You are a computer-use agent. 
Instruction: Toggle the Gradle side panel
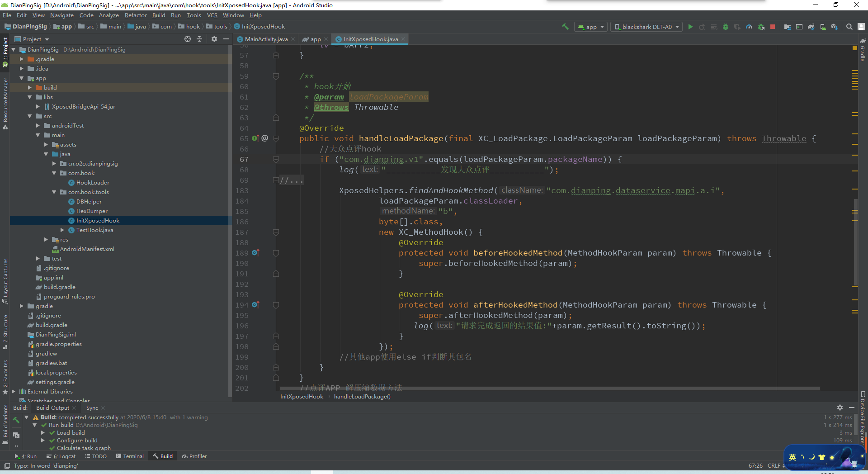tap(863, 51)
